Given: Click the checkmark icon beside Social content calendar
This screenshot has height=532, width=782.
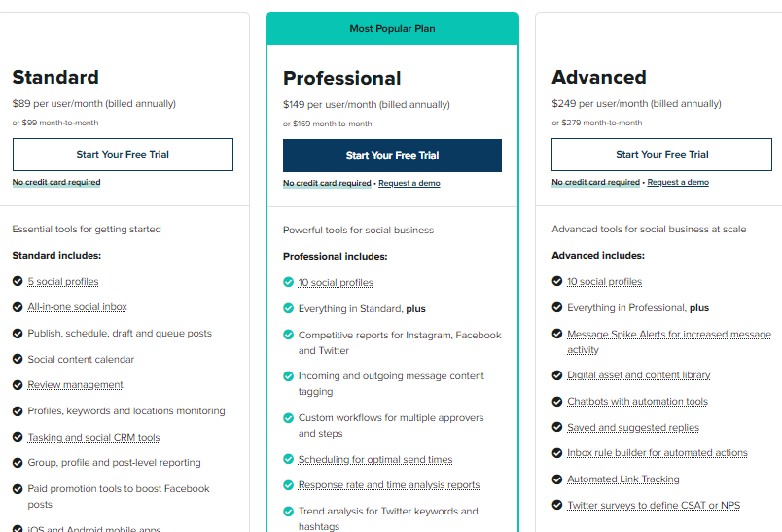Looking at the screenshot, I should 18,359.
